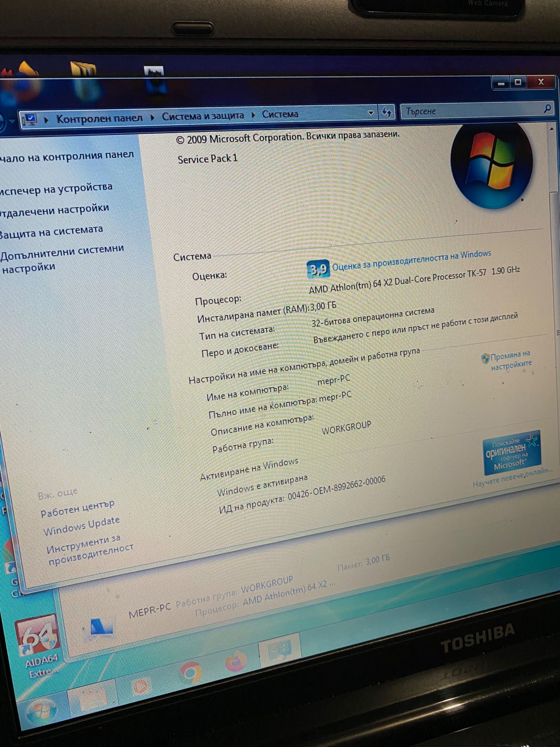Click the vertical scrollbar up arrow
Image resolution: width=560 pixels, height=747 pixels.
point(552,129)
